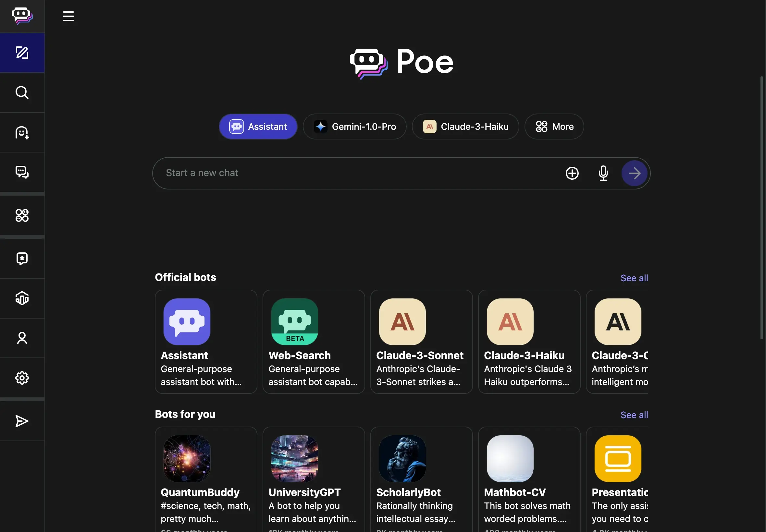Open the profile person icon in sidebar
The height and width of the screenshot is (532, 766).
click(x=22, y=338)
